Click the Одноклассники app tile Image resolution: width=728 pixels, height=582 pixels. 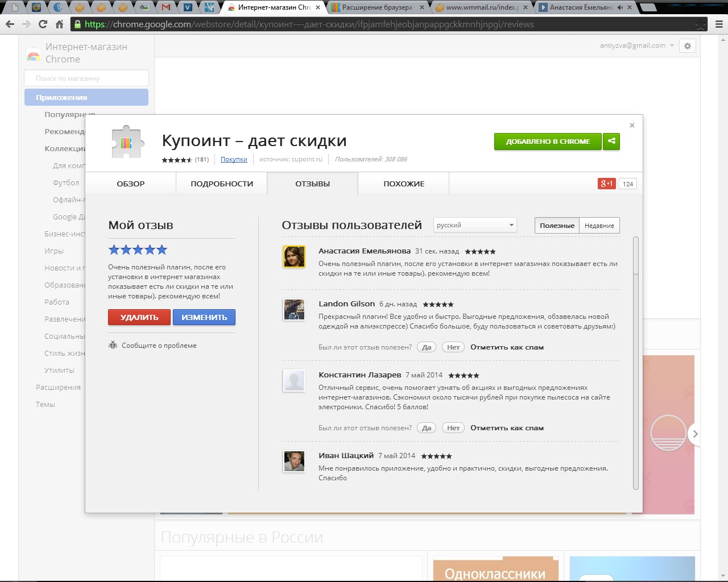click(x=495, y=569)
